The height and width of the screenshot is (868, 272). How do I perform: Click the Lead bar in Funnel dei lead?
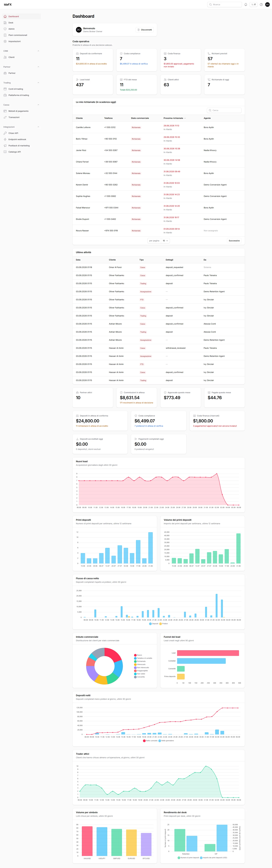208,653
